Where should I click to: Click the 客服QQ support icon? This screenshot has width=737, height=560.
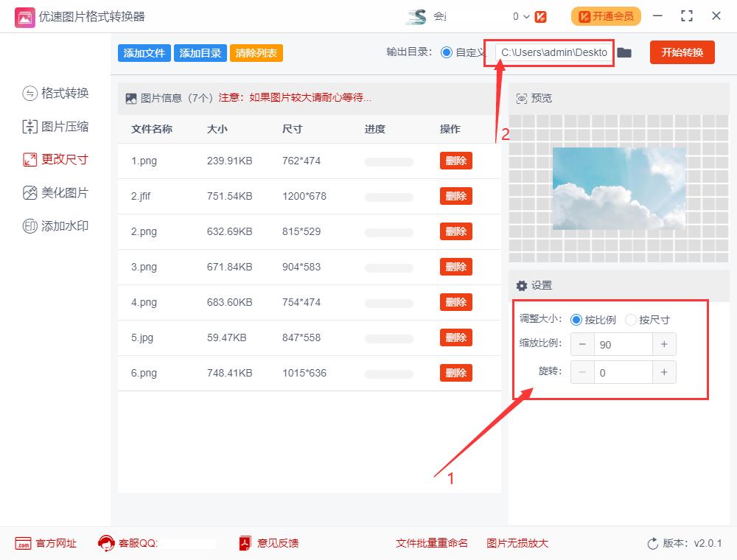105,543
